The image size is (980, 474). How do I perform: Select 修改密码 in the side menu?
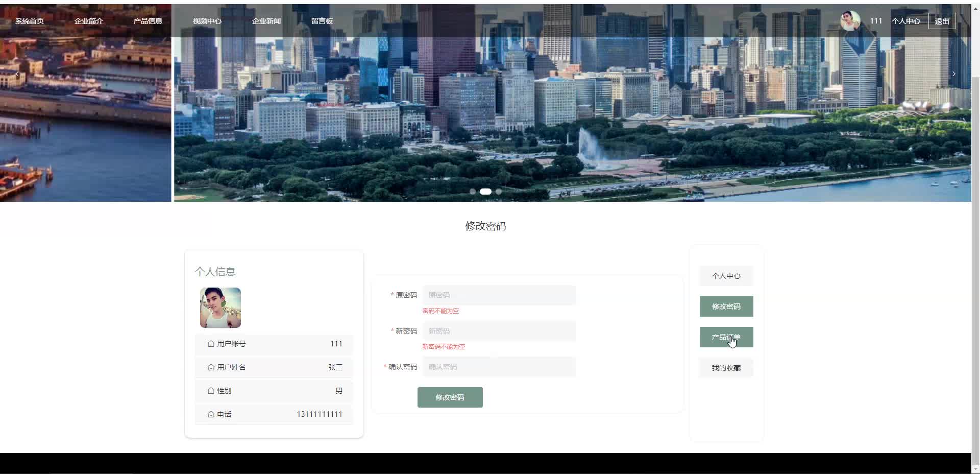[x=726, y=306]
